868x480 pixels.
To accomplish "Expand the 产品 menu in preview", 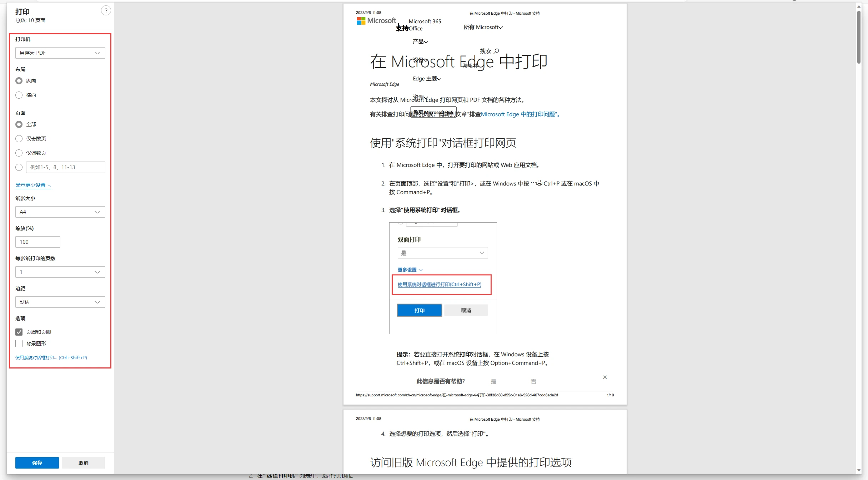I will [x=420, y=41].
